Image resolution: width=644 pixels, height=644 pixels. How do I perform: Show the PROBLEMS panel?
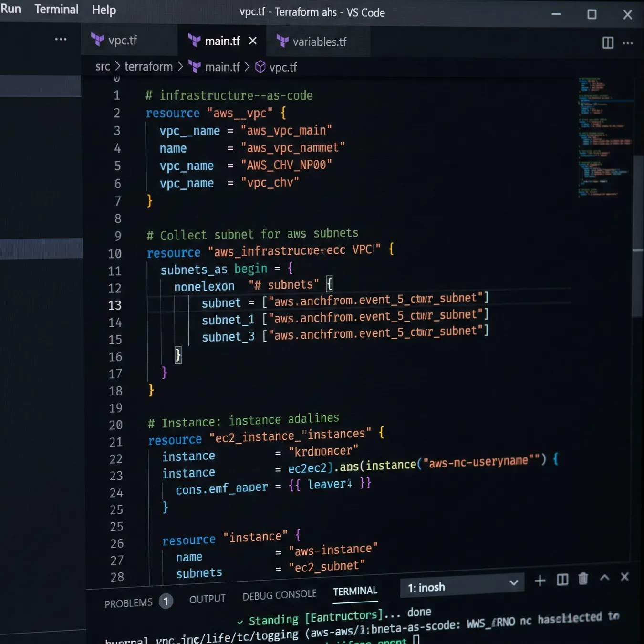click(x=128, y=603)
